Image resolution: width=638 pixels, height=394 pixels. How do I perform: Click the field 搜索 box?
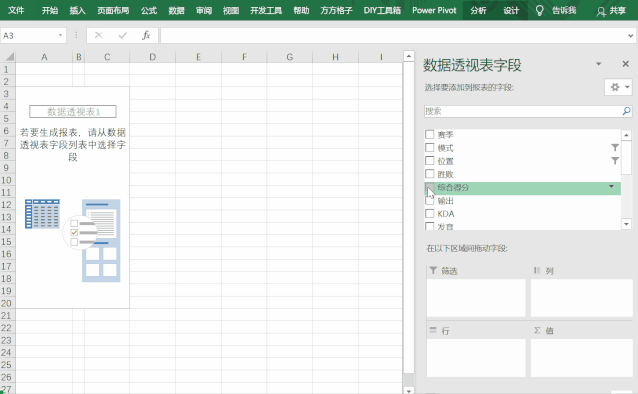click(522, 111)
